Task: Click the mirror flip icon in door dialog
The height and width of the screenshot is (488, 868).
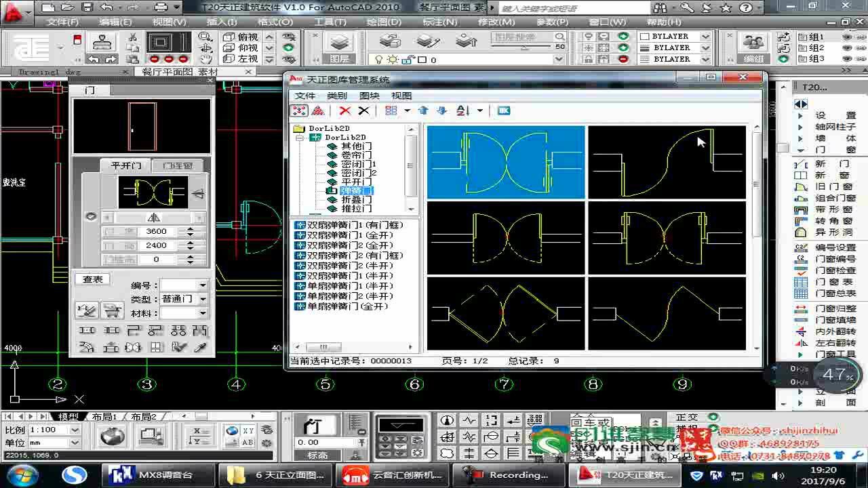Action: click(x=154, y=218)
